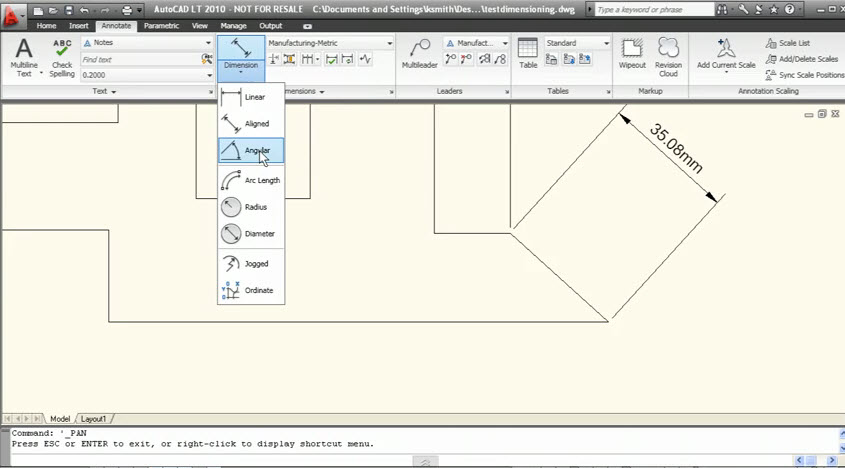Choose Arc Length from the dimension menu
845x468 pixels.
[x=251, y=180]
